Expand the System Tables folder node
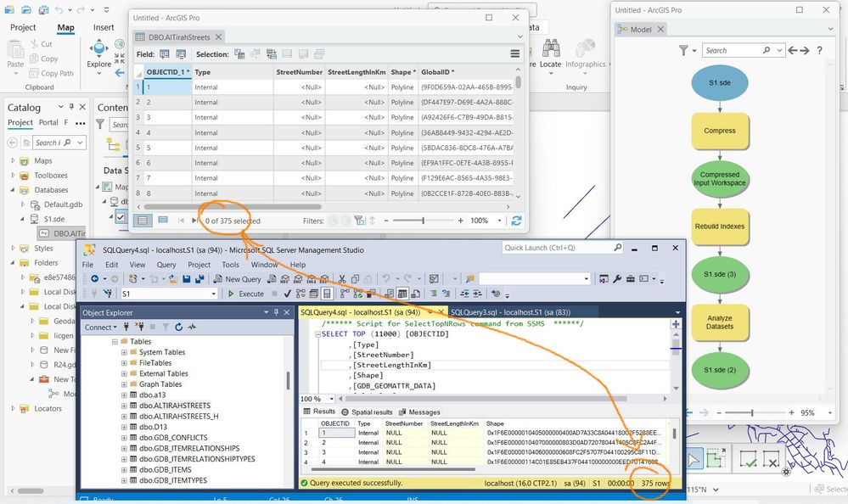Screen dimensions: 848x504 coord(124,352)
